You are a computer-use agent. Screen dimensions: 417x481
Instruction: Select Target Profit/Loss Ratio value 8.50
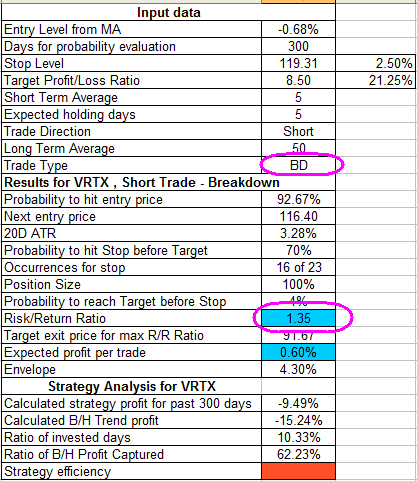(x=298, y=80)
